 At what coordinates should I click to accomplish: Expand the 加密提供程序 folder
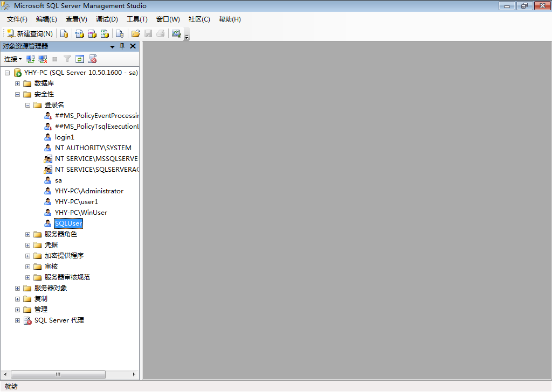28,256
